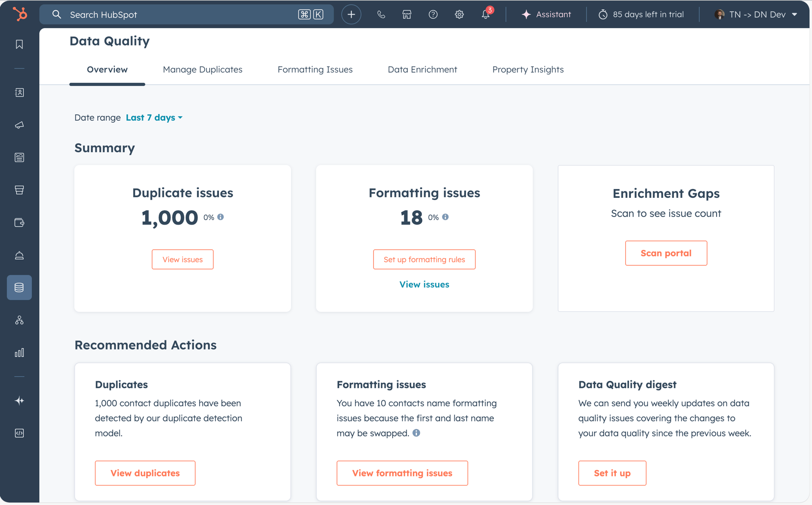The width and height of the screenshot is (812, 505).
Task: Click View formatting issues button
Action: 402,473
